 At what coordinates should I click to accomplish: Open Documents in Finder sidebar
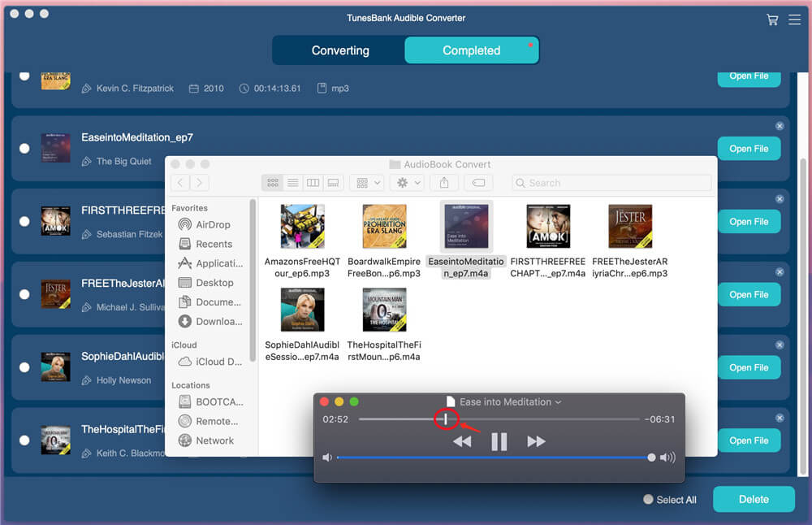pyautogui.click(x=210, y=302)
